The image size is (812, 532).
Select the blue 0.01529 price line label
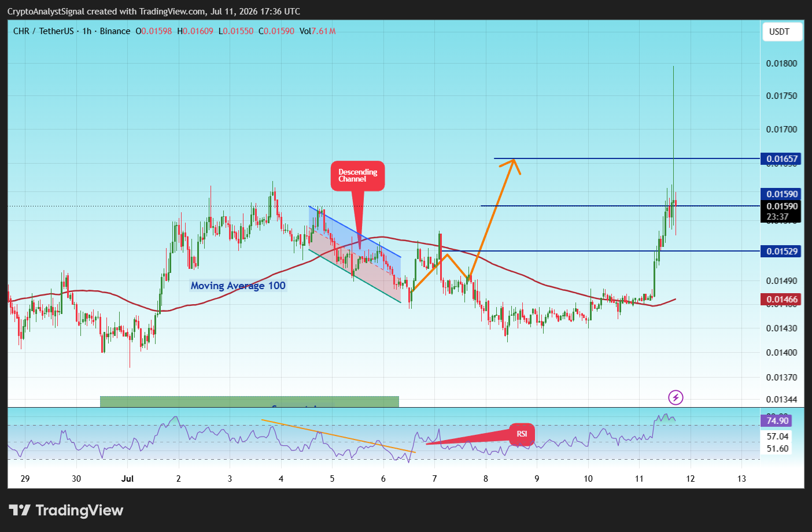tap(782, 251)
